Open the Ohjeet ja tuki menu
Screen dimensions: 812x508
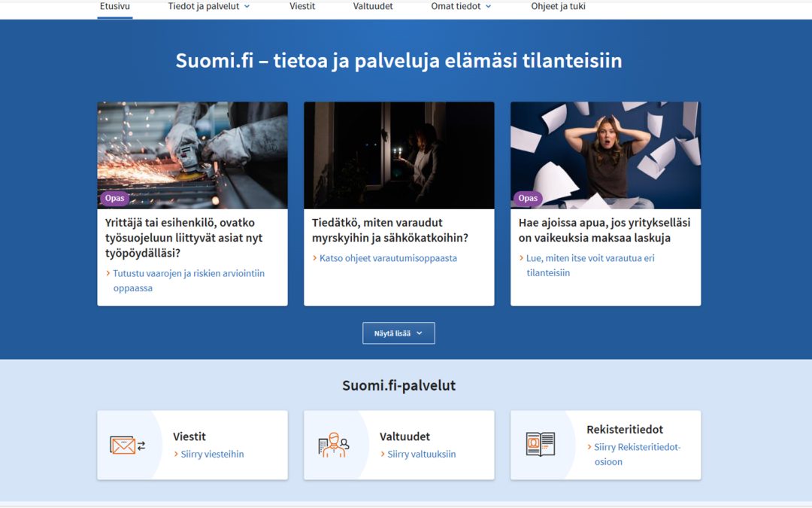(558, 6)
